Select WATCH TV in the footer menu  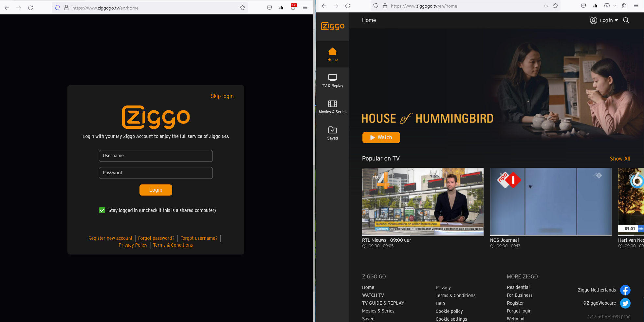click(373, 295)
